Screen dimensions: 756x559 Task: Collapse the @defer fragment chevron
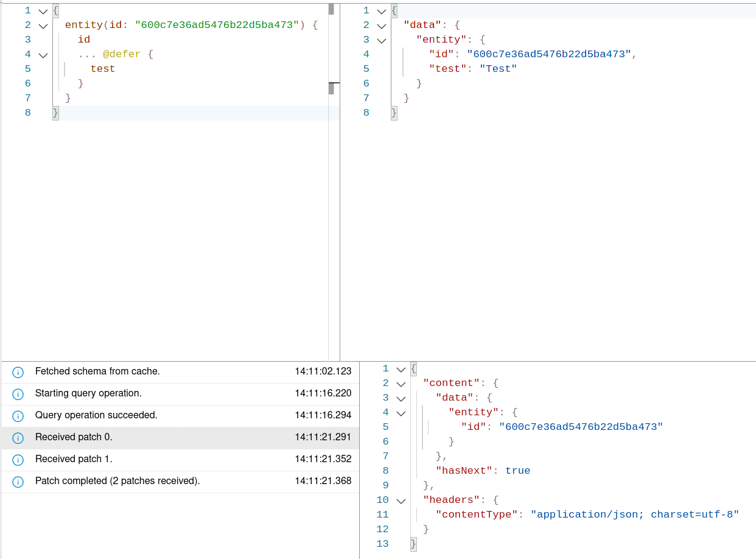pyautogui.click(x=43, y=55)
